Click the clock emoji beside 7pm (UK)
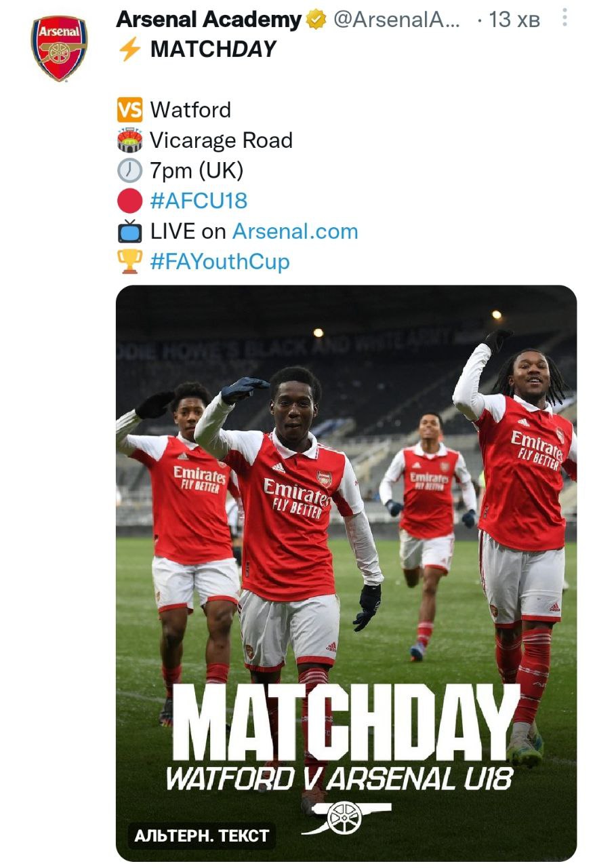The height and width of the screenshot is (868, 595). coord(129,170)
